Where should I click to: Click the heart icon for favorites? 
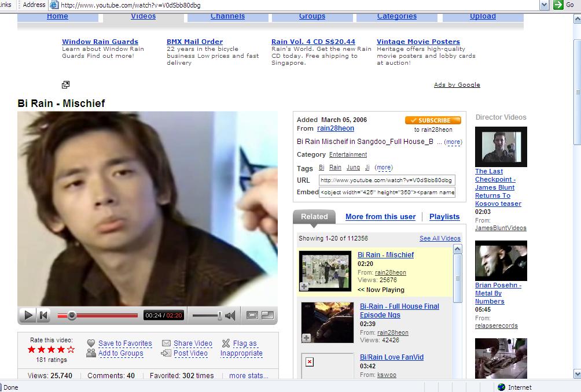point(91,343)
